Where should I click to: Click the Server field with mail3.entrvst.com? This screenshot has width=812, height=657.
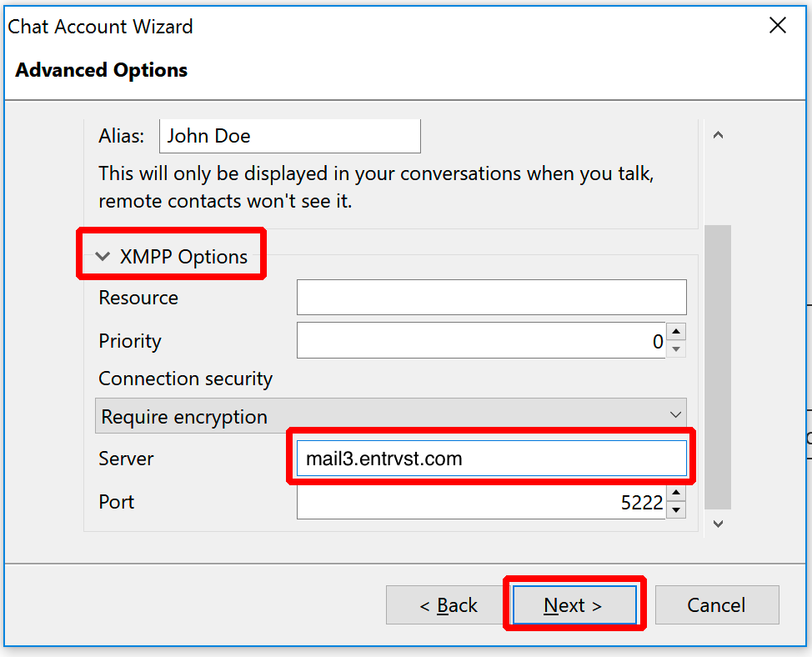click(x=491, y=459)
